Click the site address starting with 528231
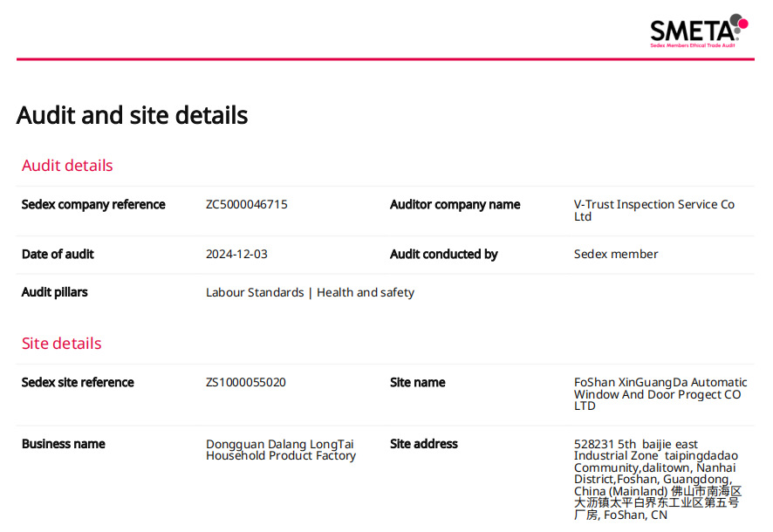The height and width of the screenshot is (532, 773). pos(657,480)
